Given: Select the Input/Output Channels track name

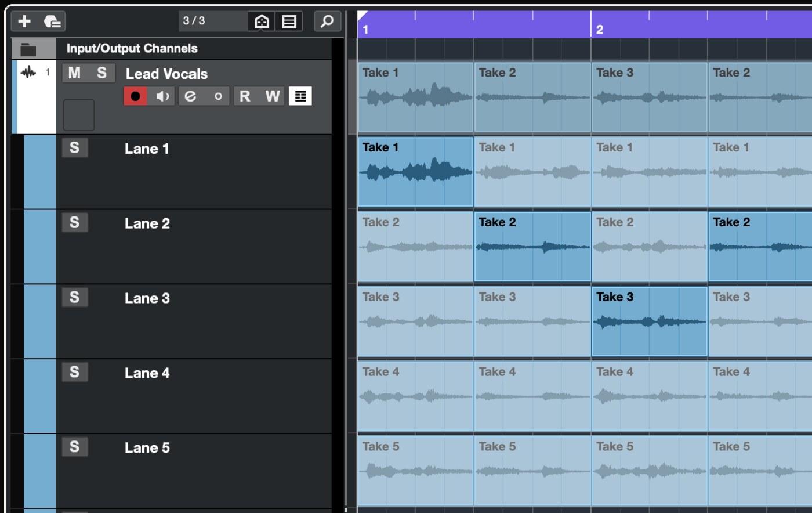Looking at the screenshot, I should 132,49.
